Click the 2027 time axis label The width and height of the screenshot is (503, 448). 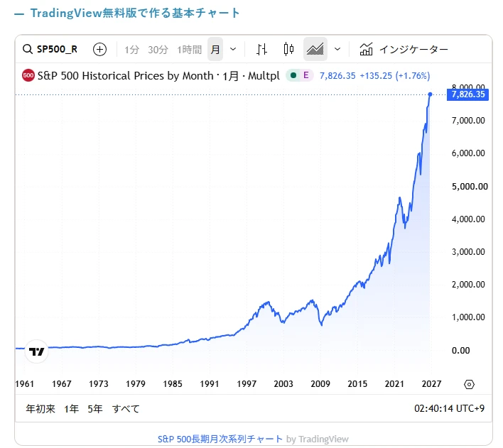pyautogui.click(x=431, y=384)
